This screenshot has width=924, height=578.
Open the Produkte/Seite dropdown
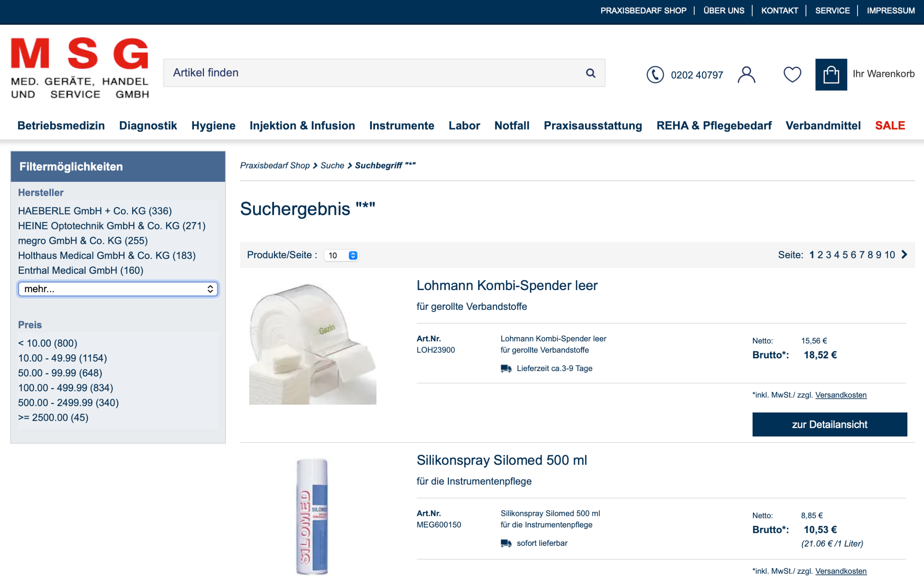coord(341,255)
